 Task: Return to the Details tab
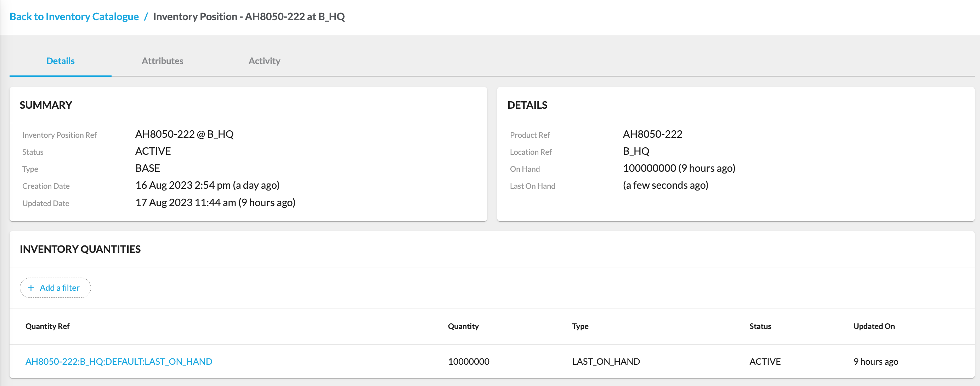tap(60, 61)
